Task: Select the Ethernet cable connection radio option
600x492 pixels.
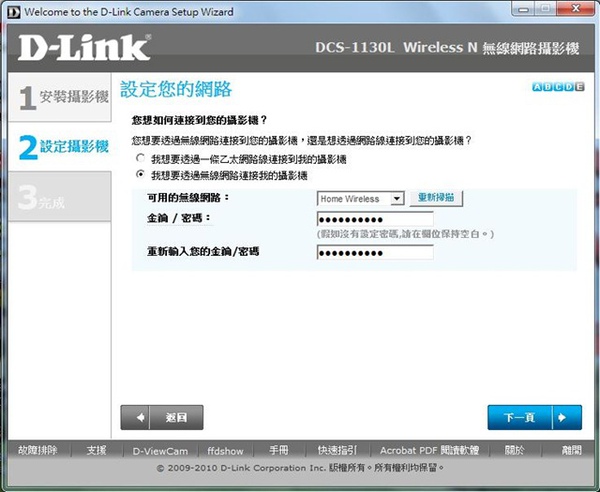Action: pos(140,158)
